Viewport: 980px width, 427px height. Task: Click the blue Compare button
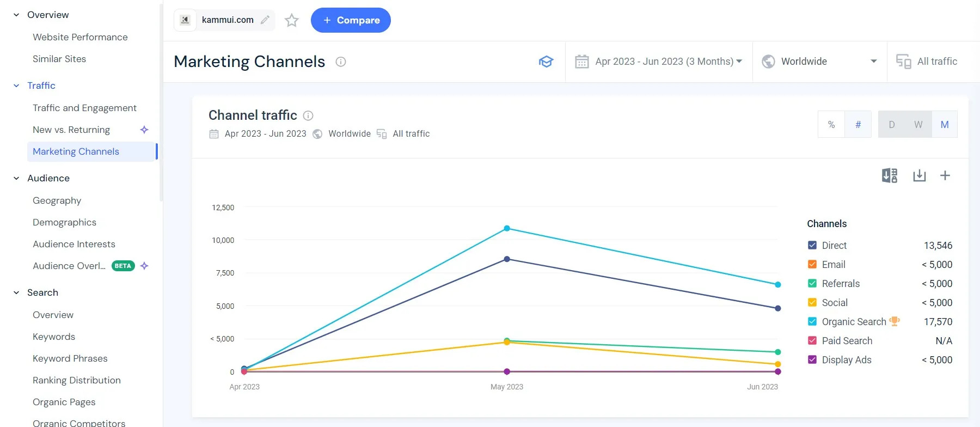pos(351,20)
